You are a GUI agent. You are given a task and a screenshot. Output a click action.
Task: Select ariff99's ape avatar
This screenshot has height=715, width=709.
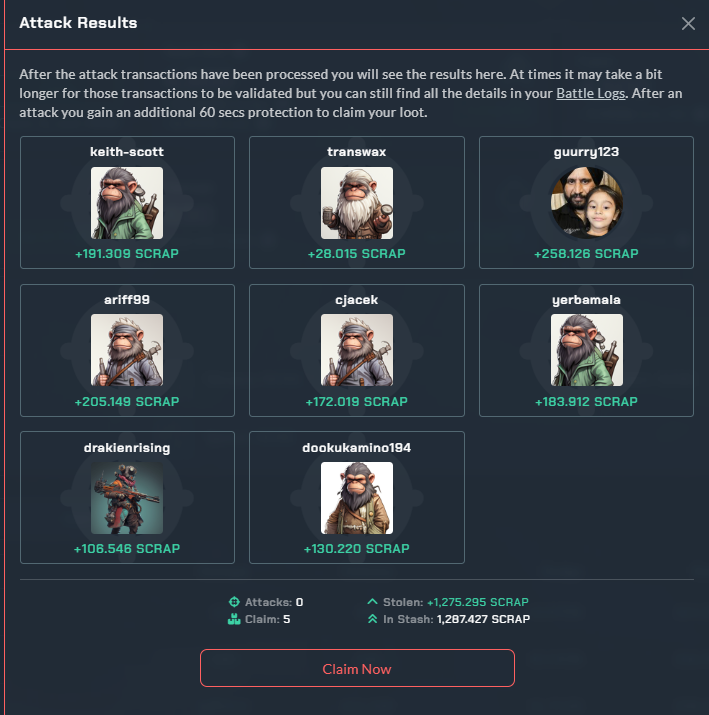[127, 350]
